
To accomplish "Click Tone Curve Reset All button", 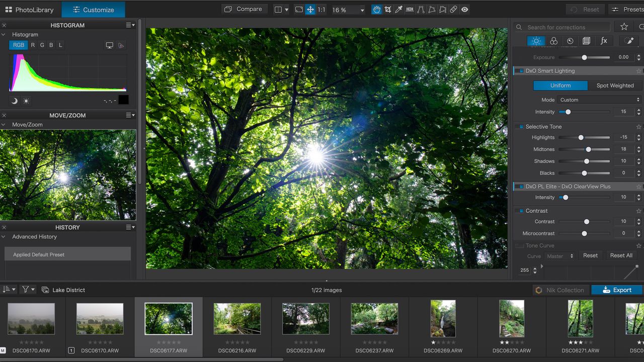I will (621, 255).
